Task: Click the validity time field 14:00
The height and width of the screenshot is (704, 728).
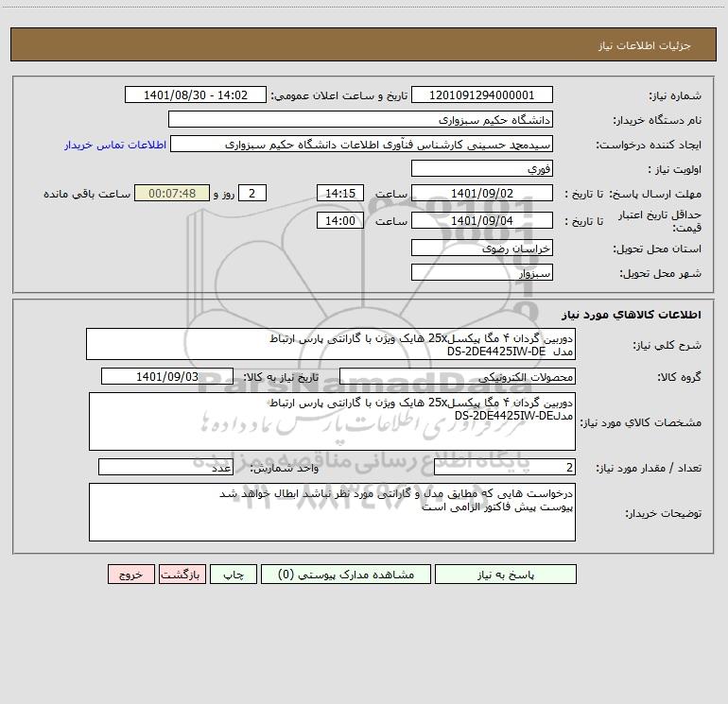Action: point(339,220)
